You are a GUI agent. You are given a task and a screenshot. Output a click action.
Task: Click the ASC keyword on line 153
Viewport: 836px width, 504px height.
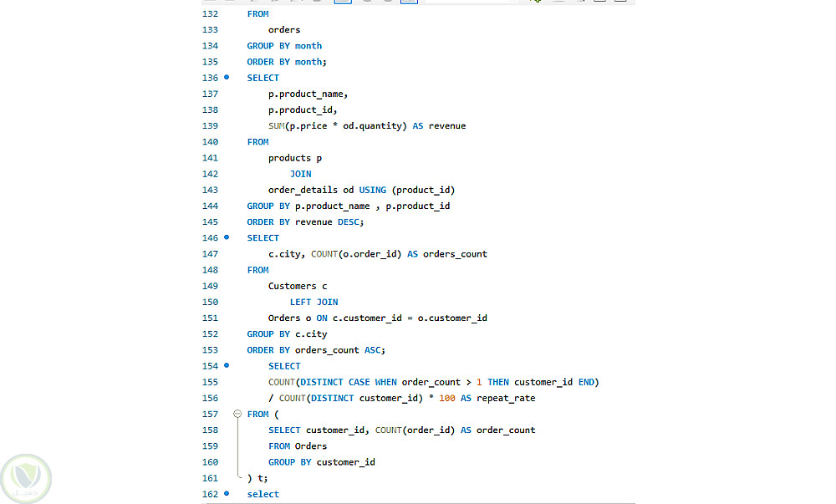click(x=375, y=350)
